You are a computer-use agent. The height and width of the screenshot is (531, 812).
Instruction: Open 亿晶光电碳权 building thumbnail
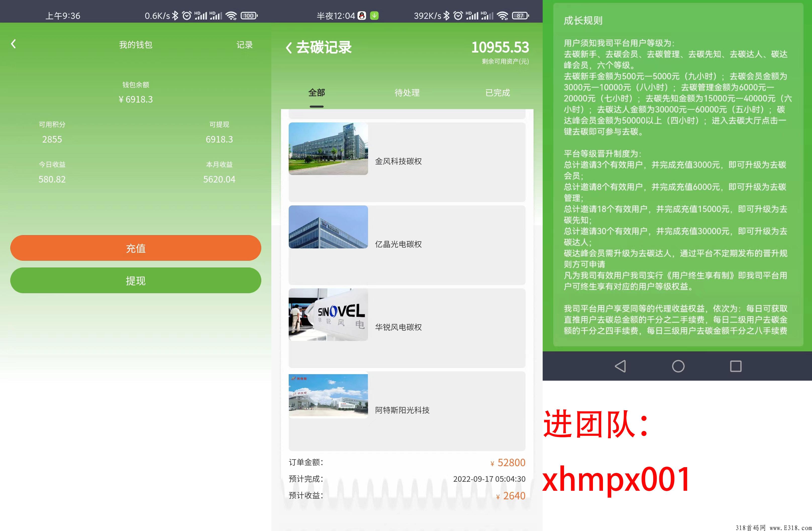point(328,227)
